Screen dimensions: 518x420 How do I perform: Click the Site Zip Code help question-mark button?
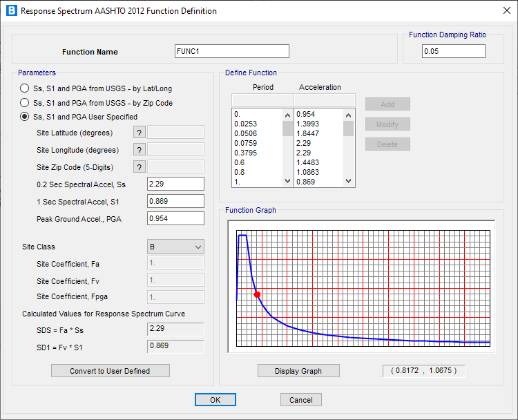[x=140, y=167]
